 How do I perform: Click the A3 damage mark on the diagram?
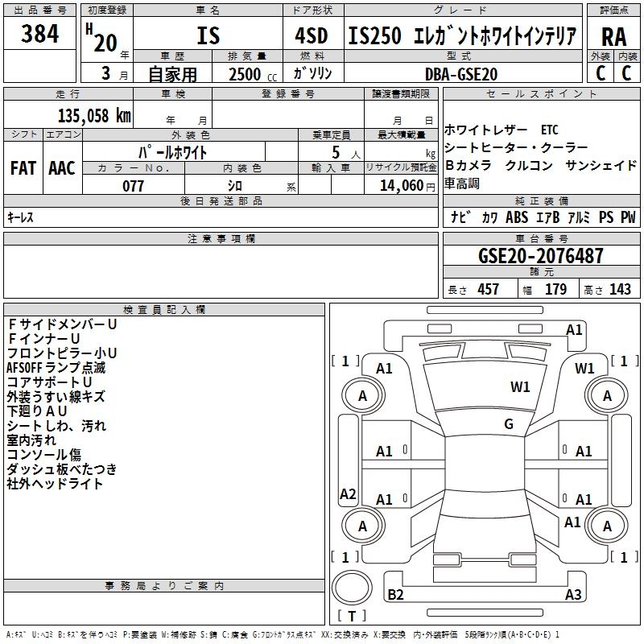573,595
